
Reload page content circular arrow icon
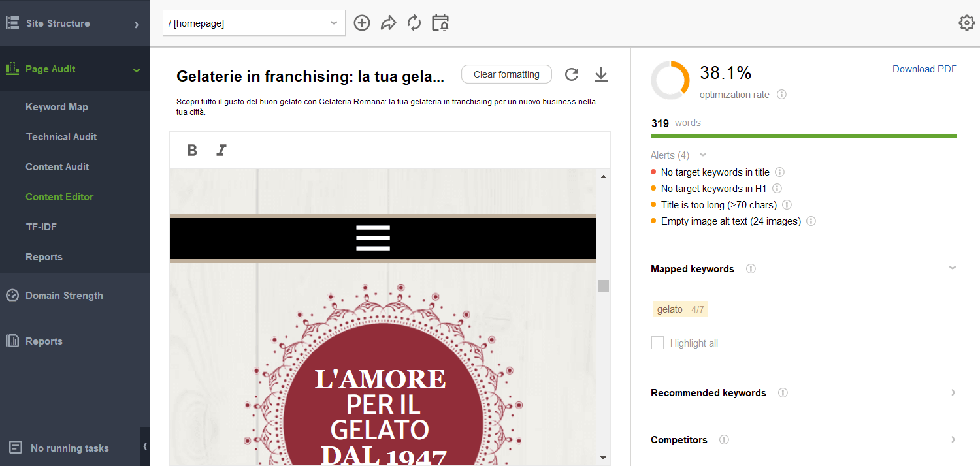(572, 74)
